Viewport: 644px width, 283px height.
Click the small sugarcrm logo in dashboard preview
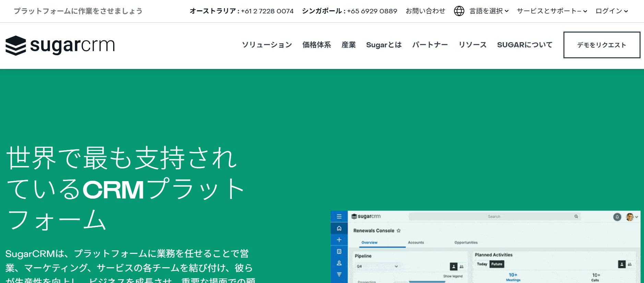click(366, 216)
